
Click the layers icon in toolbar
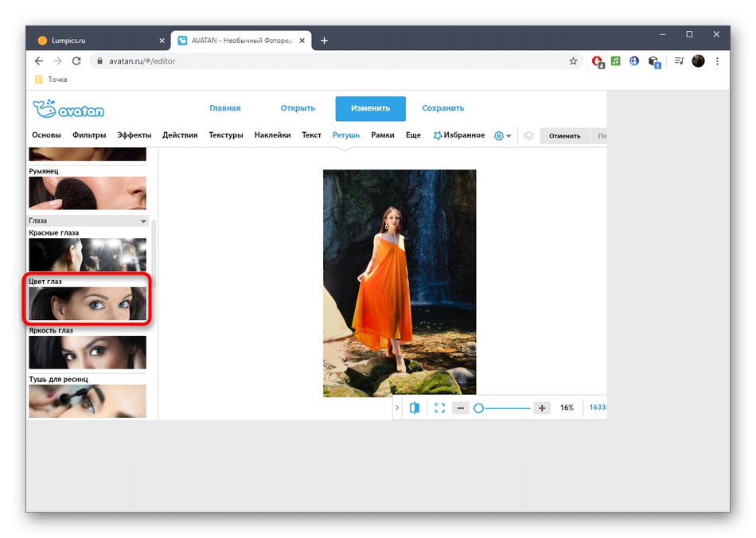pyautogui.click(x=528, y=136)
